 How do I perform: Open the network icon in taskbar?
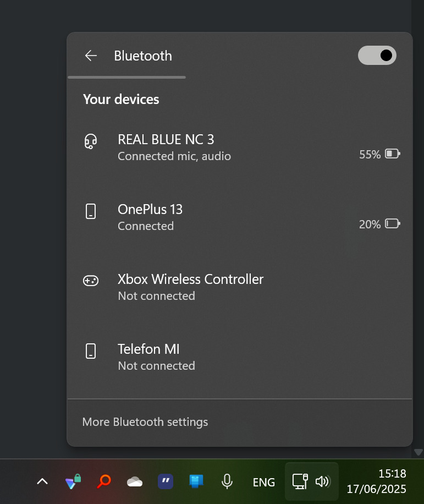[x=300, y=481]
